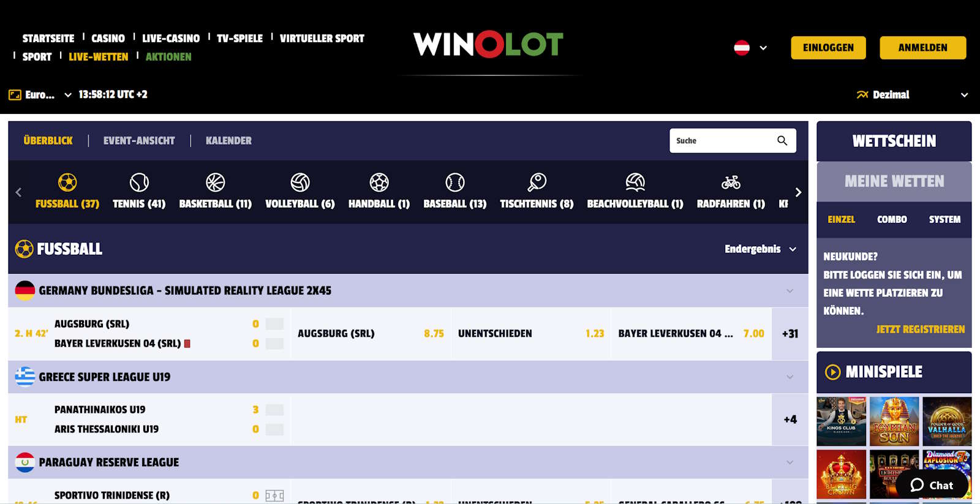Open the Egyptian Sun minigame thumbnail
The image size is (980, 504).
click(894, 421)
